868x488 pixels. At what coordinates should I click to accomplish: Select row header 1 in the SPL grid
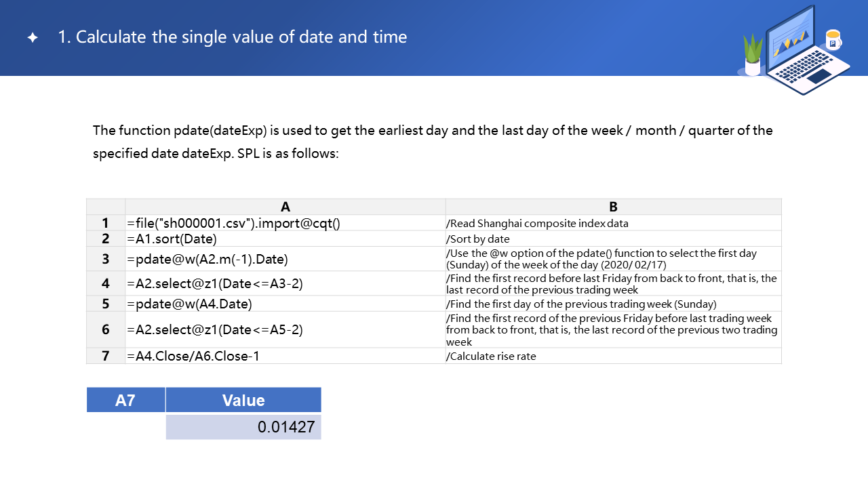point(106,223)
